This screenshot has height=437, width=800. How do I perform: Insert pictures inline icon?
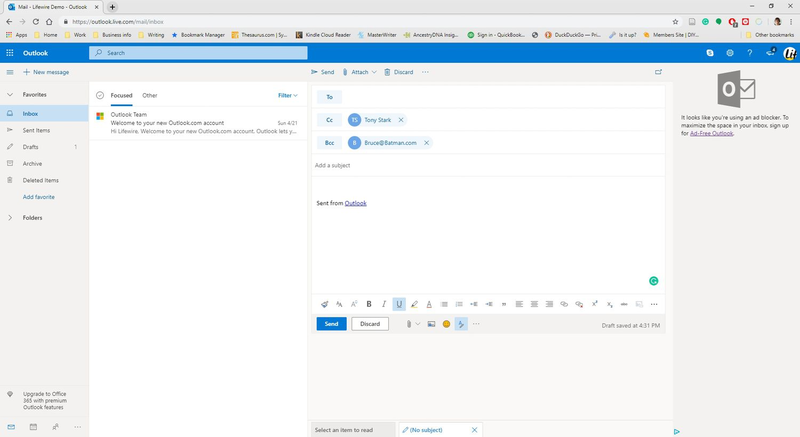(x=432, y=324)
